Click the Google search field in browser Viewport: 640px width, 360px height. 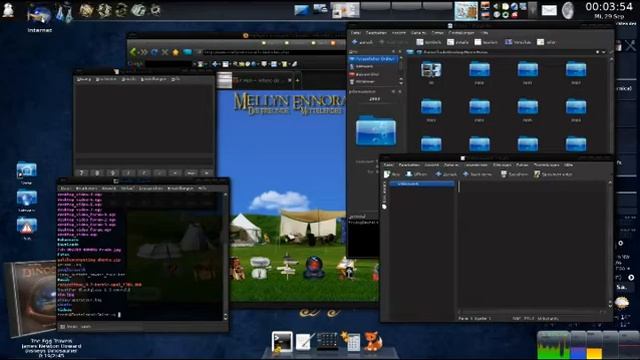169,64
